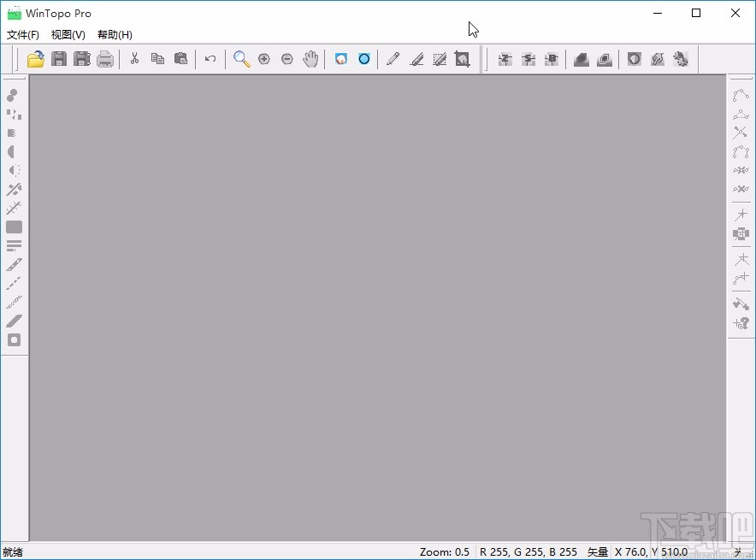
Task: Click the 就绪 status text
Action: tap(13, 552)
